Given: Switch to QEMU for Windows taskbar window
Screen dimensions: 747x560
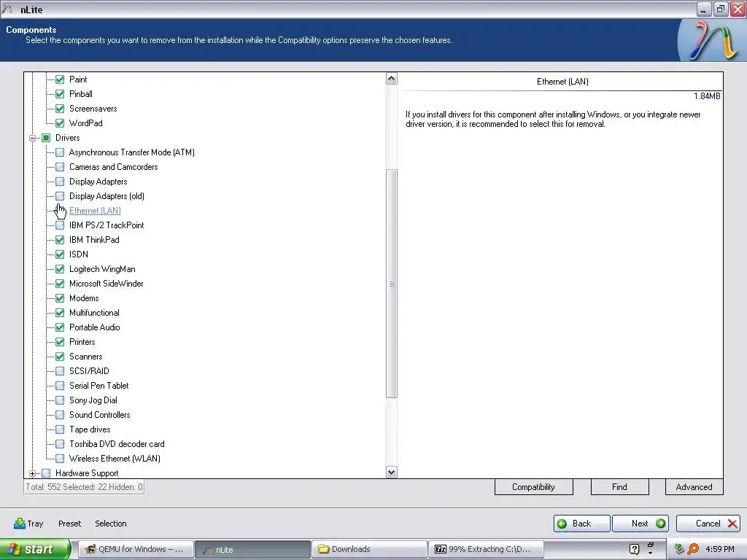Looking at the screenshot, I should 135,549.
